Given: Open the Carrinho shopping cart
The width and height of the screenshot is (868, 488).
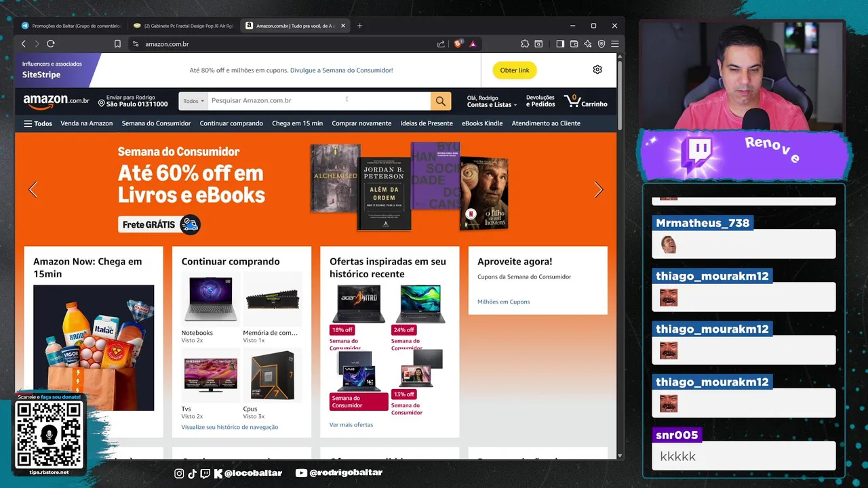Looking at the screenshot, I should pyautogui.click(x=586, y=102).
